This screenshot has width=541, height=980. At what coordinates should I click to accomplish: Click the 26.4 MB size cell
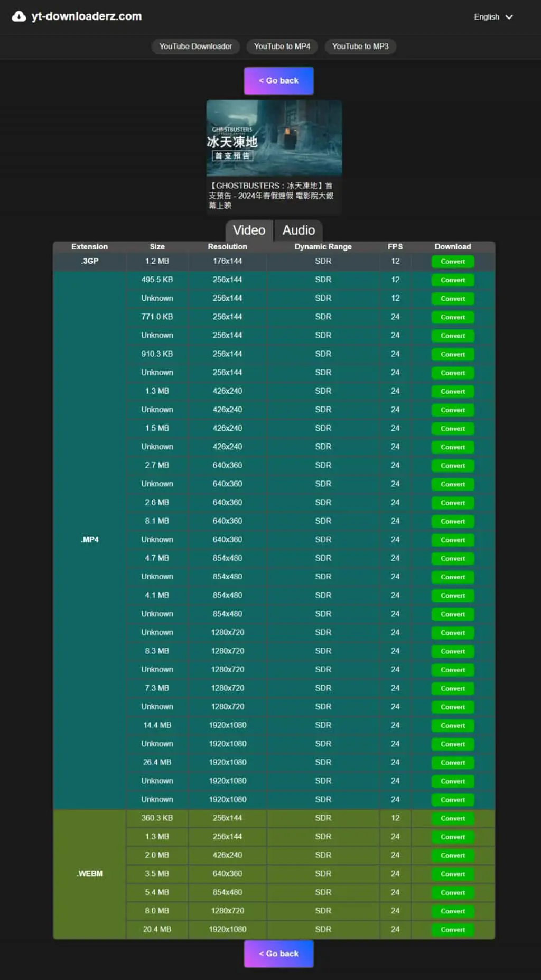[x=157, y=762]
